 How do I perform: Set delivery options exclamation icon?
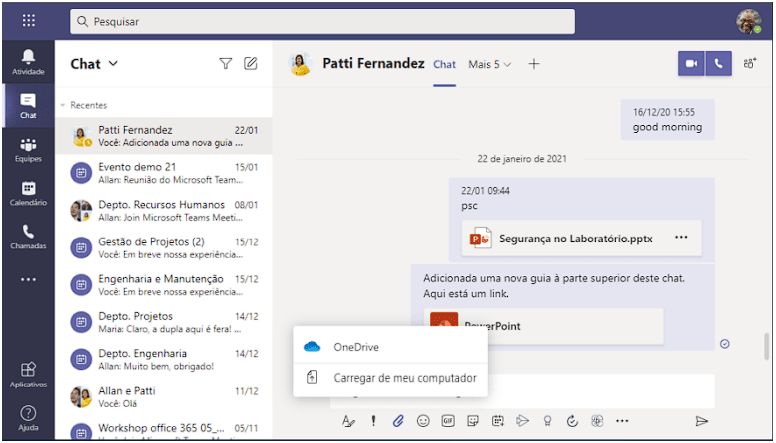(x=373, y=421)
